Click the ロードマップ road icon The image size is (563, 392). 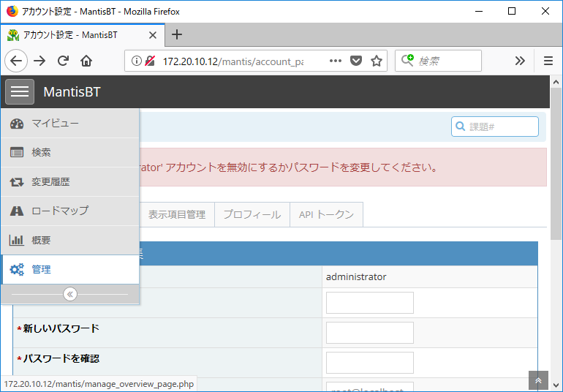pyautogui.click(x=17, y=211)
